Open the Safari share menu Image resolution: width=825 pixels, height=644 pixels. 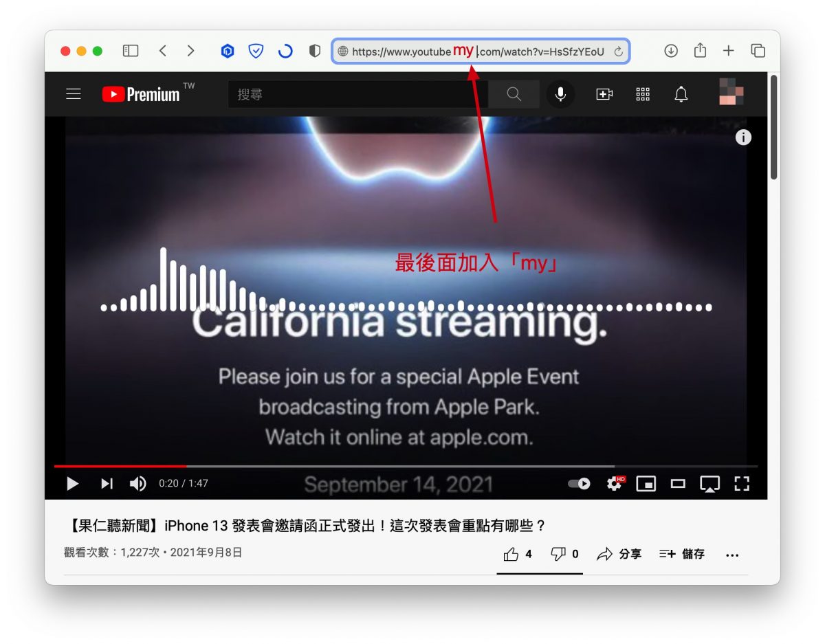click(700, 50)
